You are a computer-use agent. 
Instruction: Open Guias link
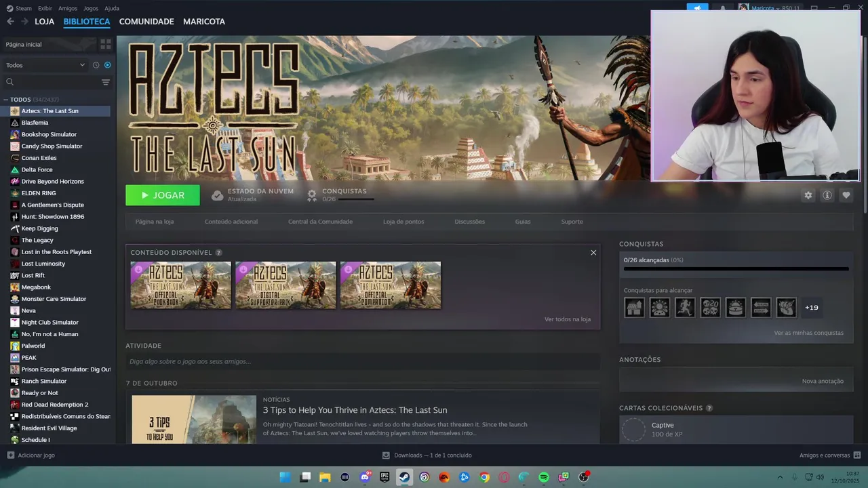523,222
